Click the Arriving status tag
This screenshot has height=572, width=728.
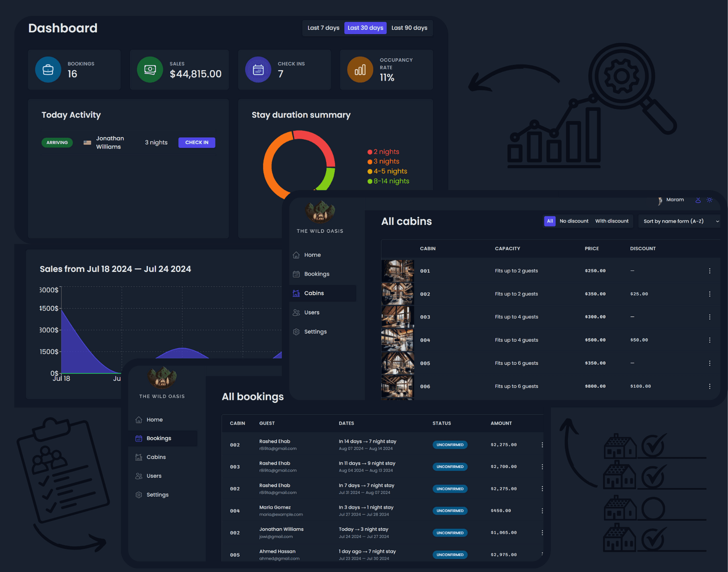[57, 143]
